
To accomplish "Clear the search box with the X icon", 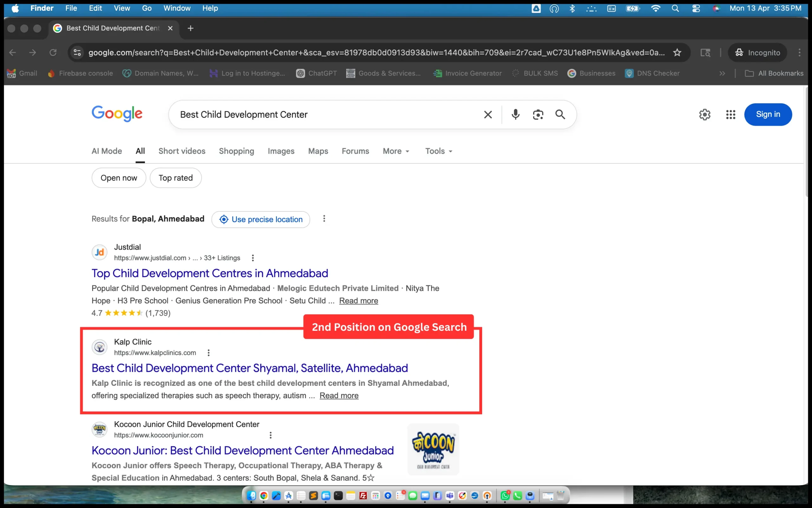I will pos(488,115).
